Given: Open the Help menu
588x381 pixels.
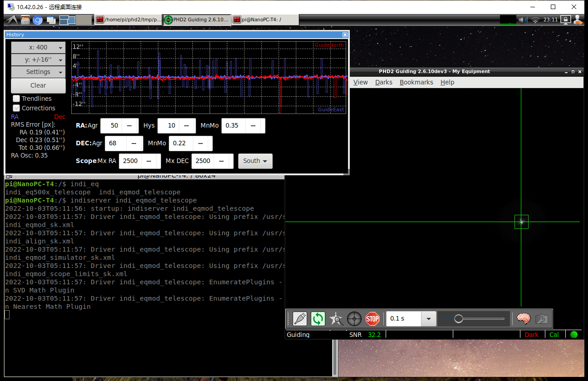Looking at the screenshot, I should (x=447, y=82).
